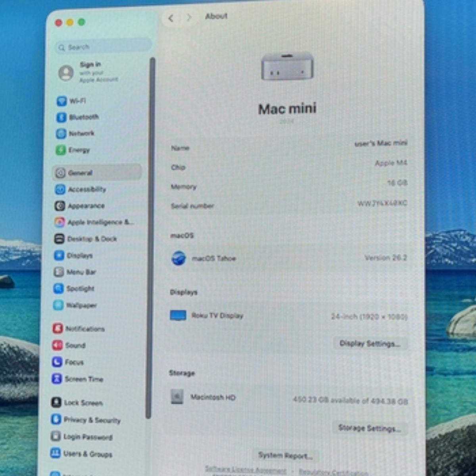Open the Wallpaper icon

click(58, 305)
